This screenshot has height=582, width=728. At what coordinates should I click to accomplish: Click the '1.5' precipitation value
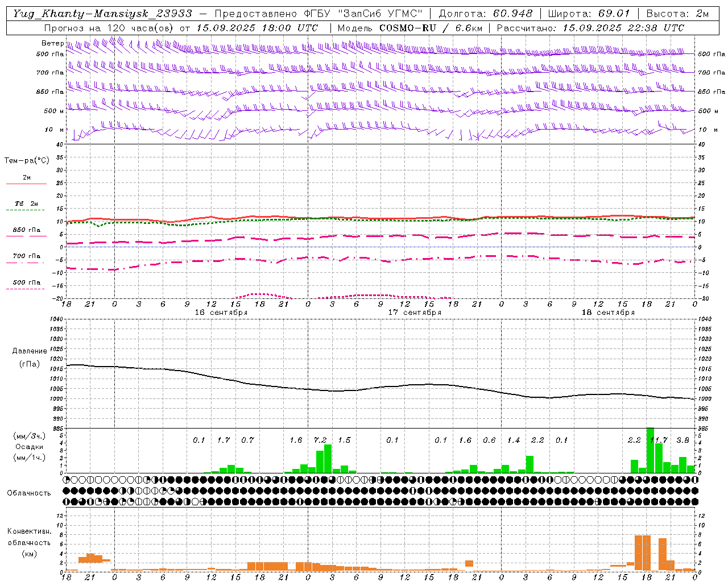[344, 440]
